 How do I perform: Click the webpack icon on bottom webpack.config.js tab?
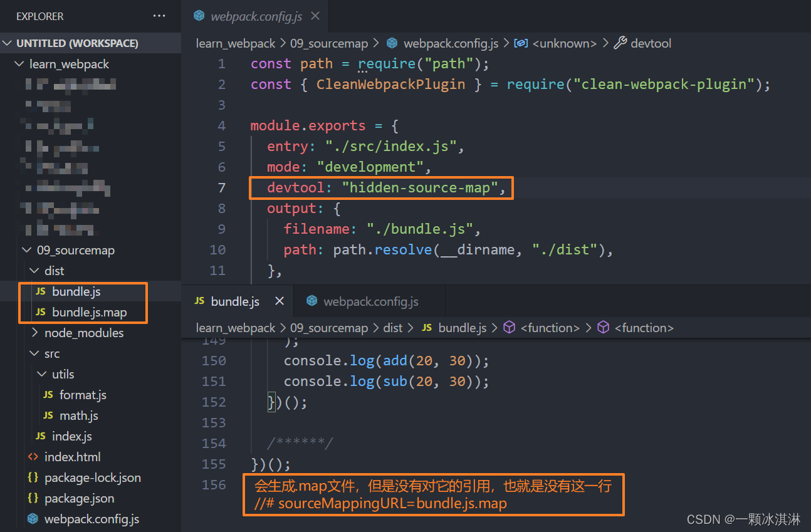pos(311,301)
